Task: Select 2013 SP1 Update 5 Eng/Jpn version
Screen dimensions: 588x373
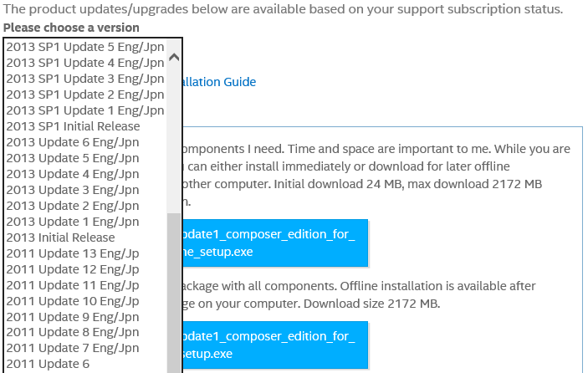Action: tap(85, 47)
